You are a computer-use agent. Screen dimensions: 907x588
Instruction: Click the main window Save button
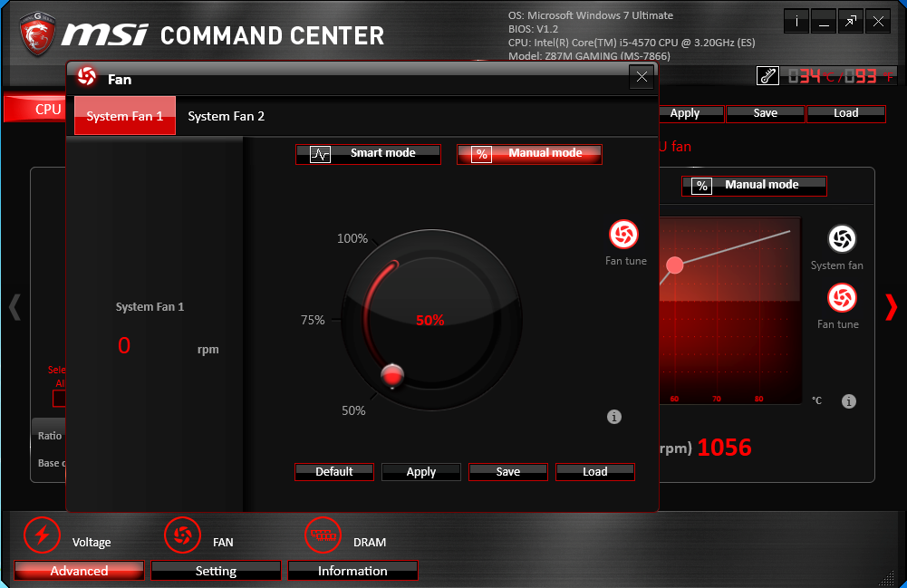click(x=766, y=114)
